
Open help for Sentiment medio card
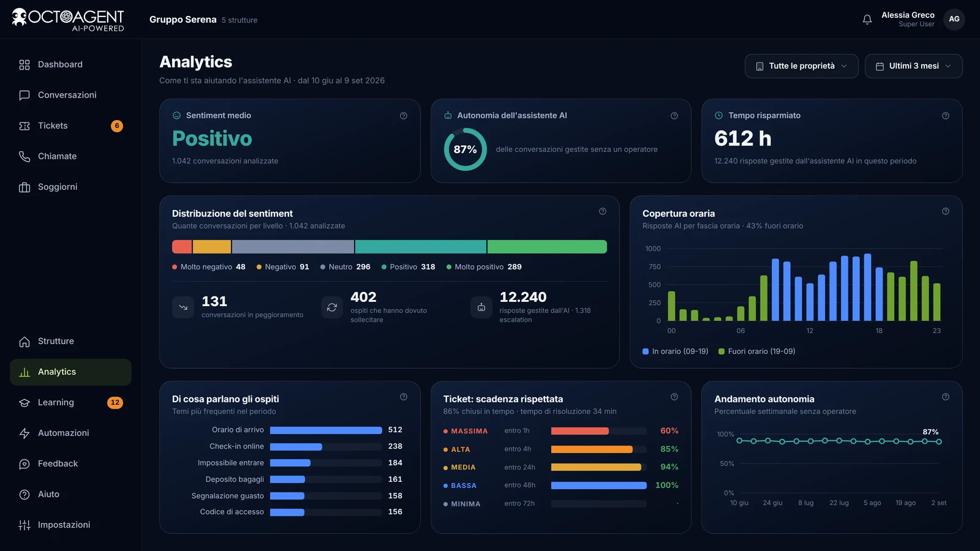click(x=404, y=116)
